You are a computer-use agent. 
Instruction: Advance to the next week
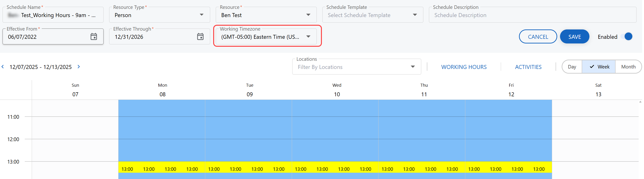(79, 67)
